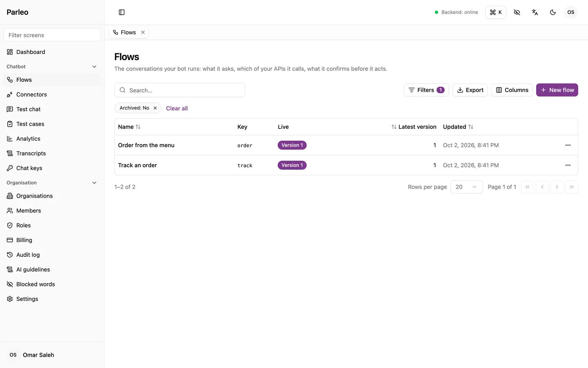The height and width of the screenshot is (368, 588).
Task: Open Omar Saleh account menu
Action: pyautogui.click(x=52, y=355)
